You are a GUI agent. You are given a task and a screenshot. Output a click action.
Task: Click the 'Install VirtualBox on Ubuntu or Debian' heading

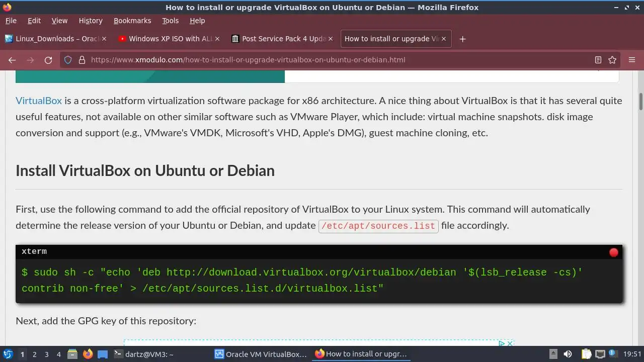pyautogui.click(x=145, y=170)
